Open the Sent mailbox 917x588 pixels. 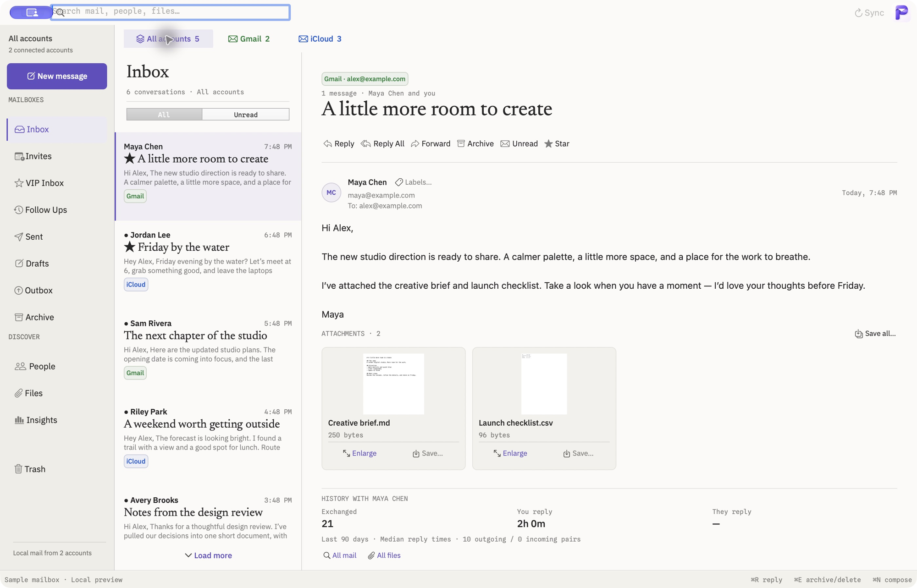57,236
